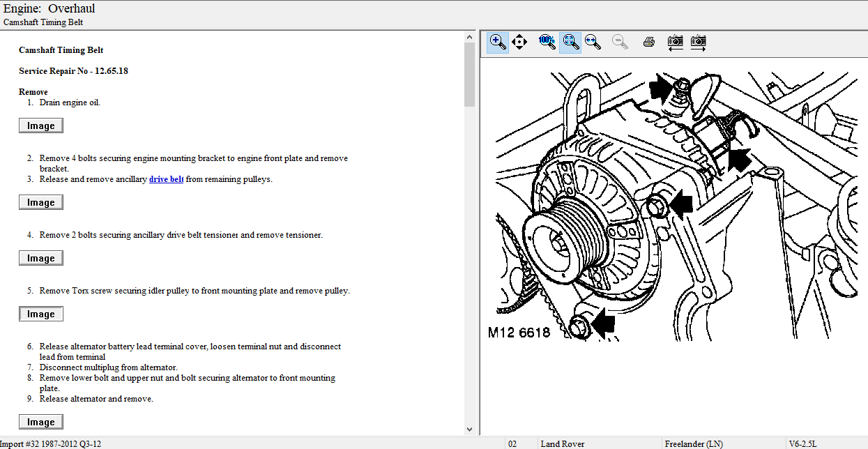This screenshot has height=449, width=868.
Task: Click step 'Drain engine oil.'
Action: 70,102
